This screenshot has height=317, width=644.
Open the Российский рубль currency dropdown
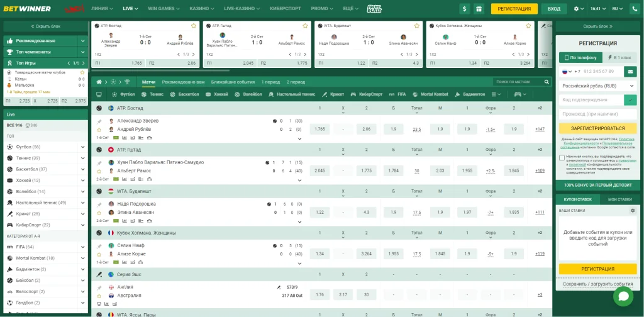(597, 86)
